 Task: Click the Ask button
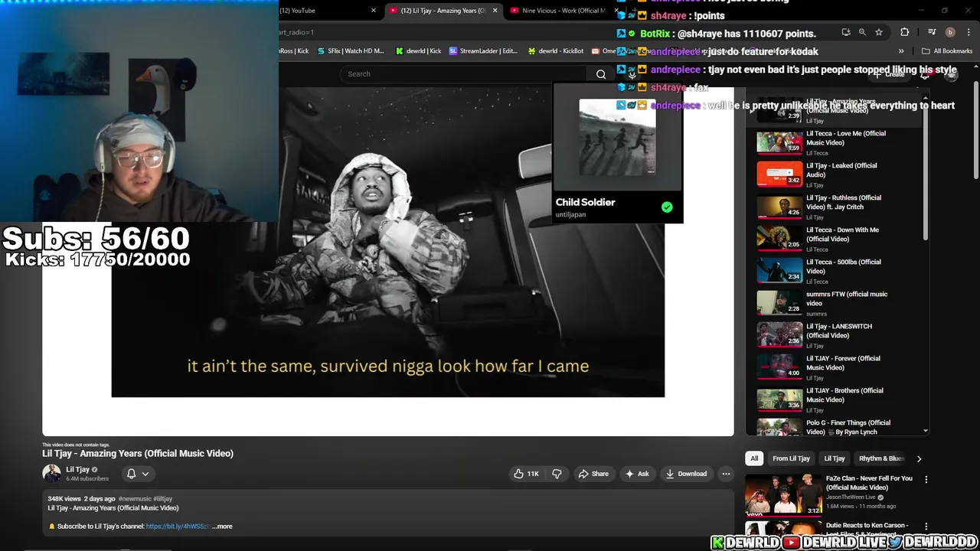tap(637, 474)
